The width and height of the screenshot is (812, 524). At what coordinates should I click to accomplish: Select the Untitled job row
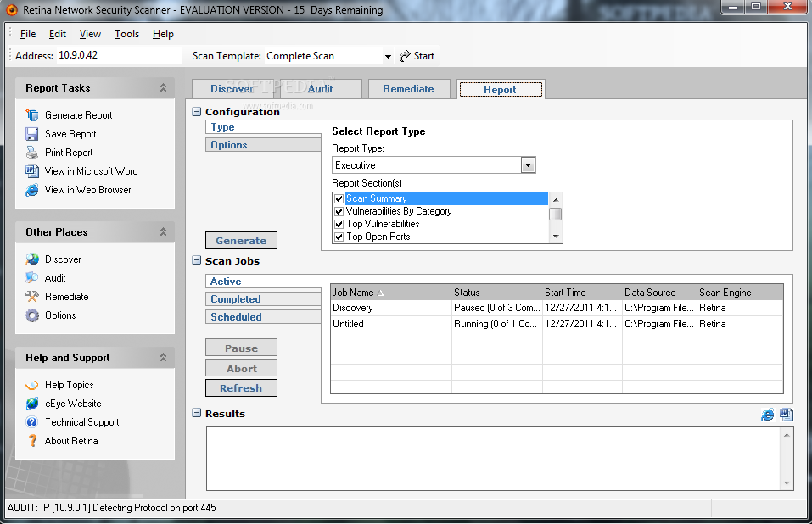557,324
